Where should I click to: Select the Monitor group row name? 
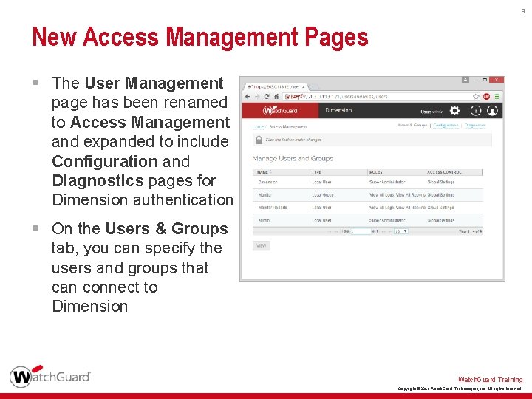point(265,195)
